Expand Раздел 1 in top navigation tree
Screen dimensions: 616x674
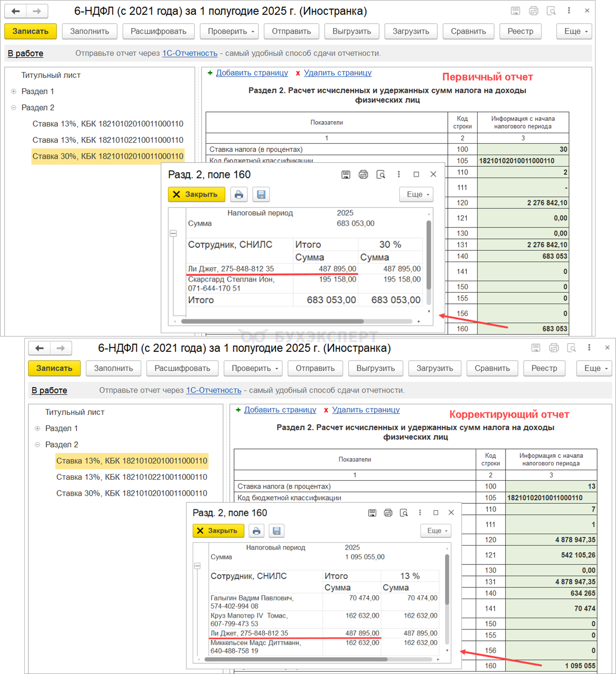tap(14, 91)
